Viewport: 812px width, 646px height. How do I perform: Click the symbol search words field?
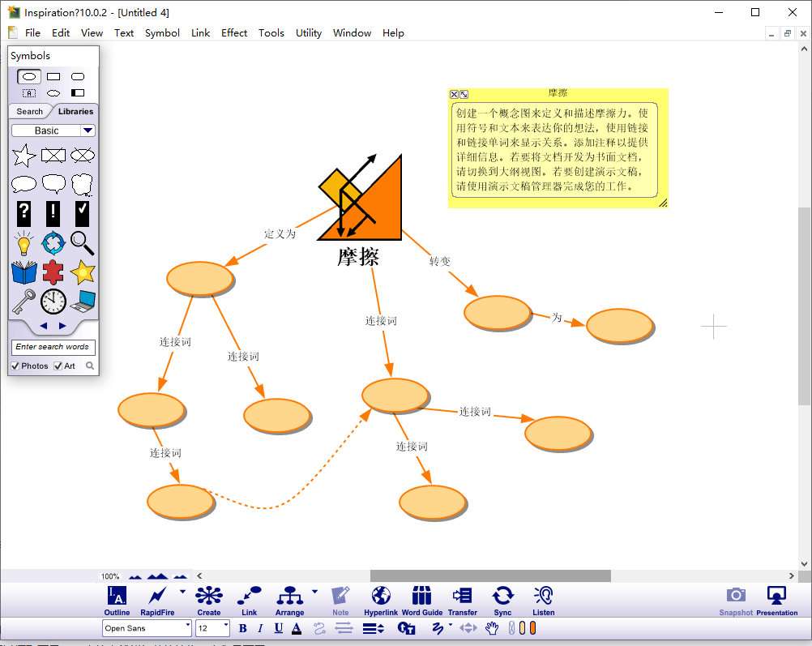tap(53, 347)
